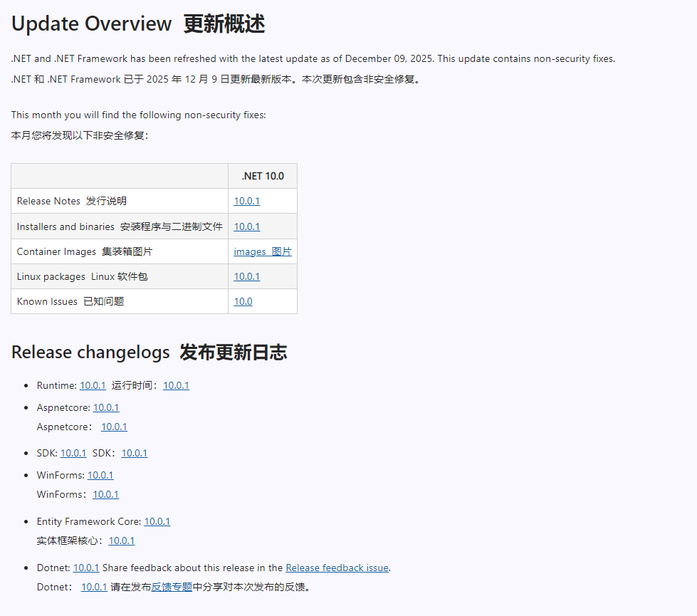Open the 运行时间 10.0.1 changelog link
Viewport: 697px width, 616px height.
click(176, 385)
